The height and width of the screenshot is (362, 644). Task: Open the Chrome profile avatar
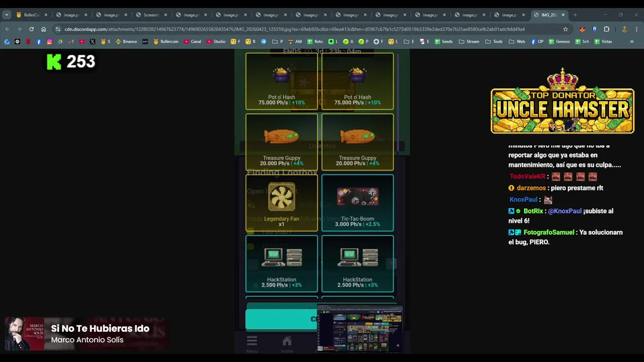click(624, 29)
